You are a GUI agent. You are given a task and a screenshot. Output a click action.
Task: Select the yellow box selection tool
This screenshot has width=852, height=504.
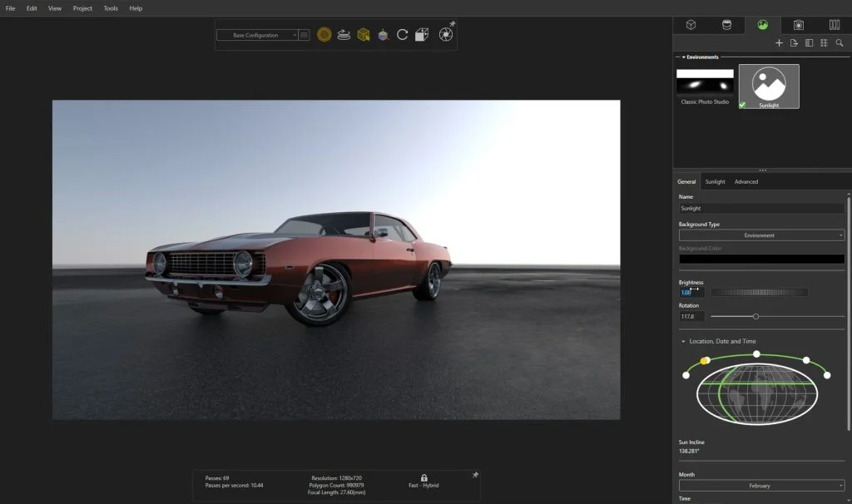pyautogui.click(x=364, y=35)
